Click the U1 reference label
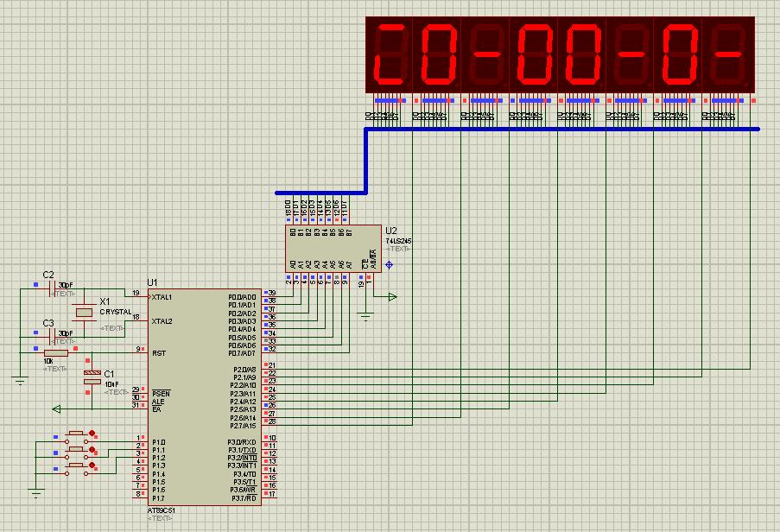Viewport: 780px width, 532px height. point(152,283)
